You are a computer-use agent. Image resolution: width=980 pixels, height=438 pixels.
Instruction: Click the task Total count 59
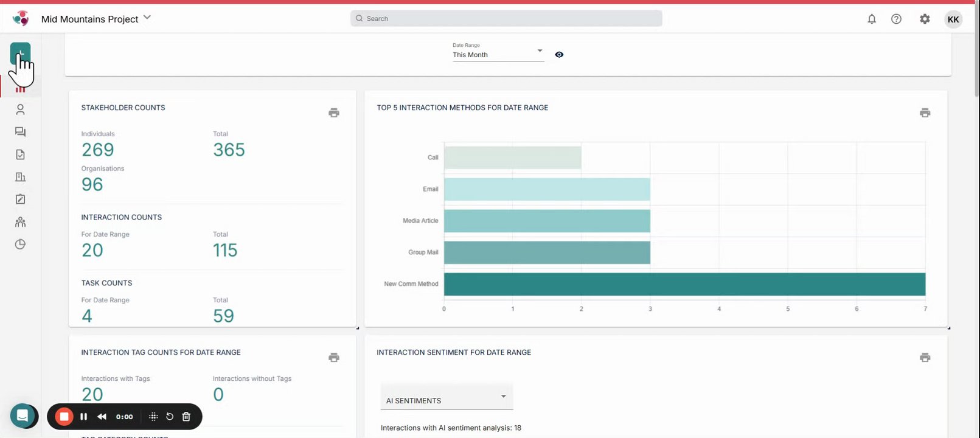pos(223,316)
